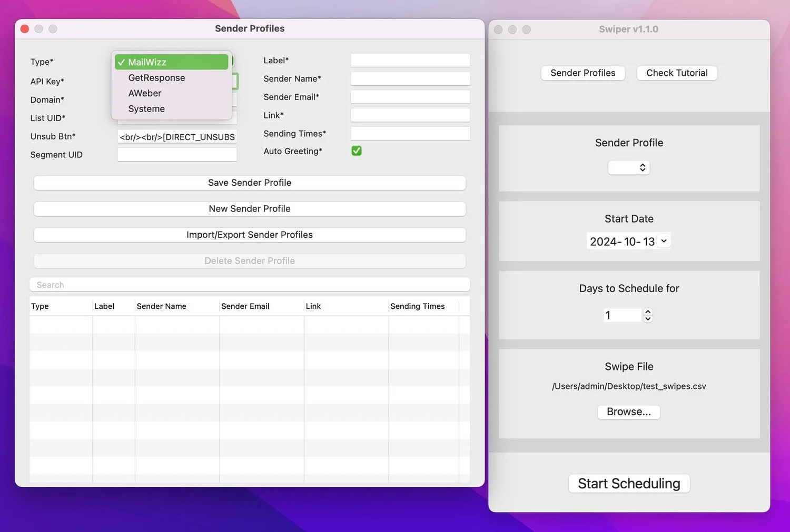
Task: Click the test_swipes.csv file path text
Action: coord(629,386)
